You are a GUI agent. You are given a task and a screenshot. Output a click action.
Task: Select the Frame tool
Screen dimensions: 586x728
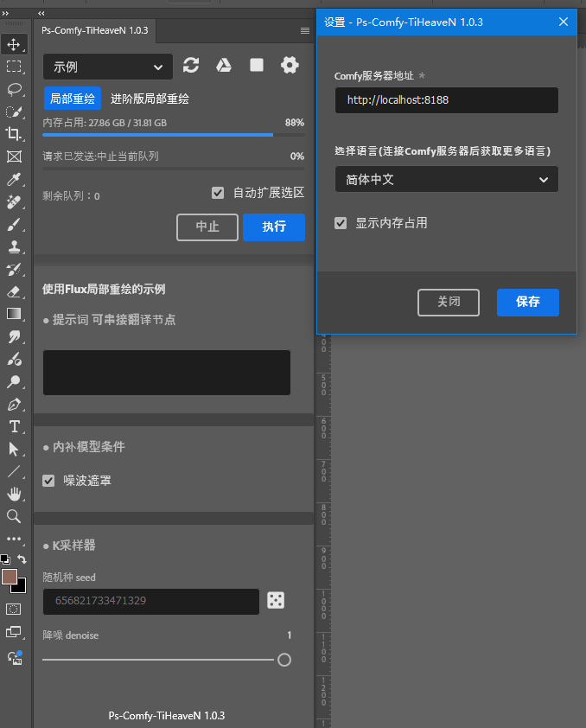click(x=14, y=156)
